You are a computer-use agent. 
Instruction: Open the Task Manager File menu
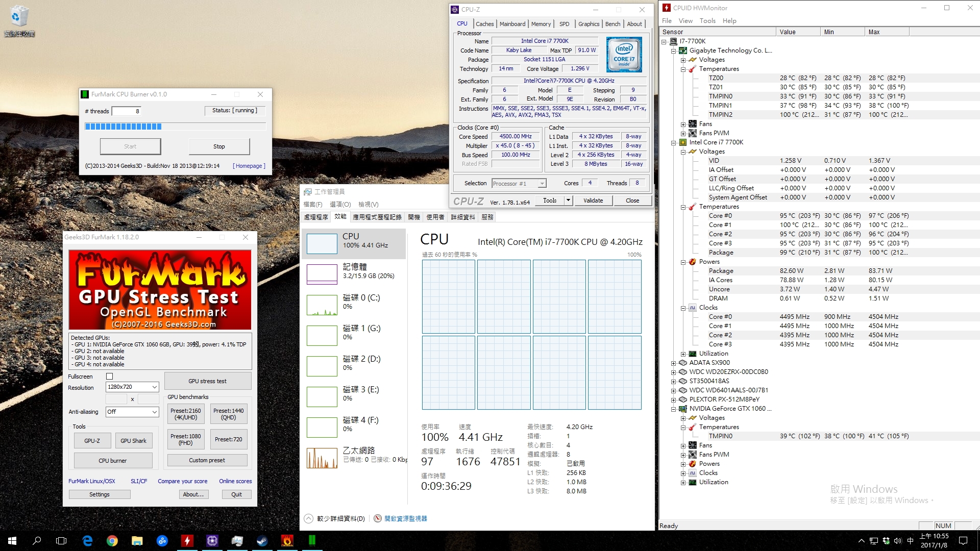(313, 204)
